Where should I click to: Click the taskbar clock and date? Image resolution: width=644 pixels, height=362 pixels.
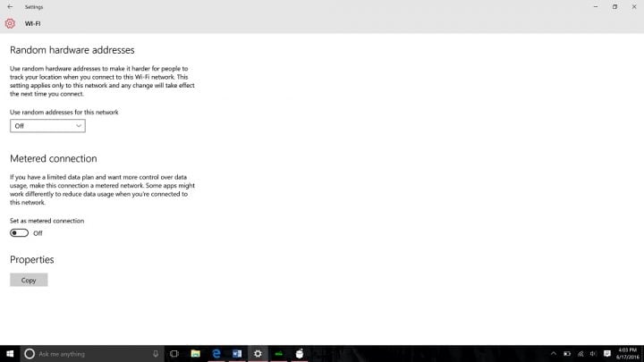628,354
